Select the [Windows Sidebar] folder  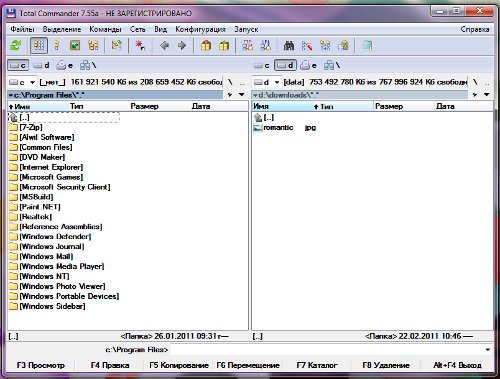47,306
